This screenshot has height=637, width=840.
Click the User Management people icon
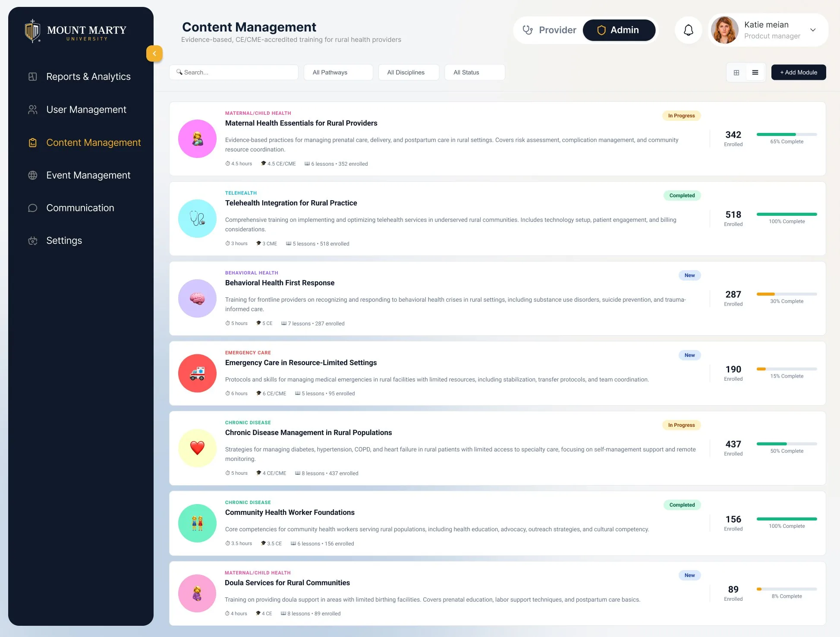click(32, 110)
